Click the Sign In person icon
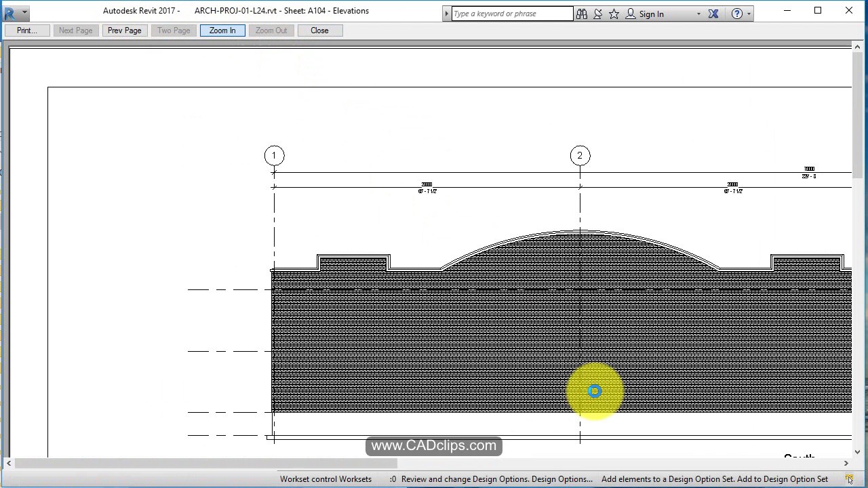 (630, 14)
